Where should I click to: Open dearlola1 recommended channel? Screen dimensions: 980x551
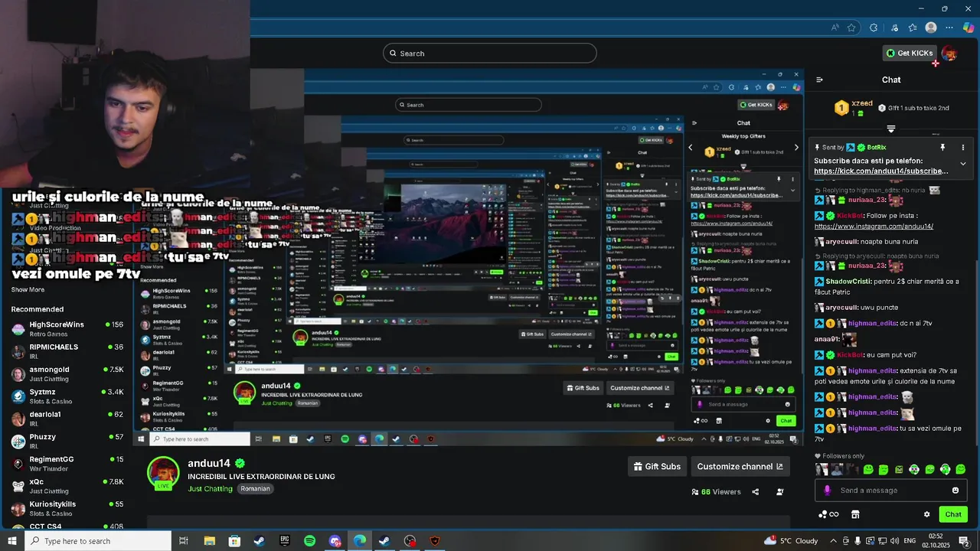(x=67, y=419)
